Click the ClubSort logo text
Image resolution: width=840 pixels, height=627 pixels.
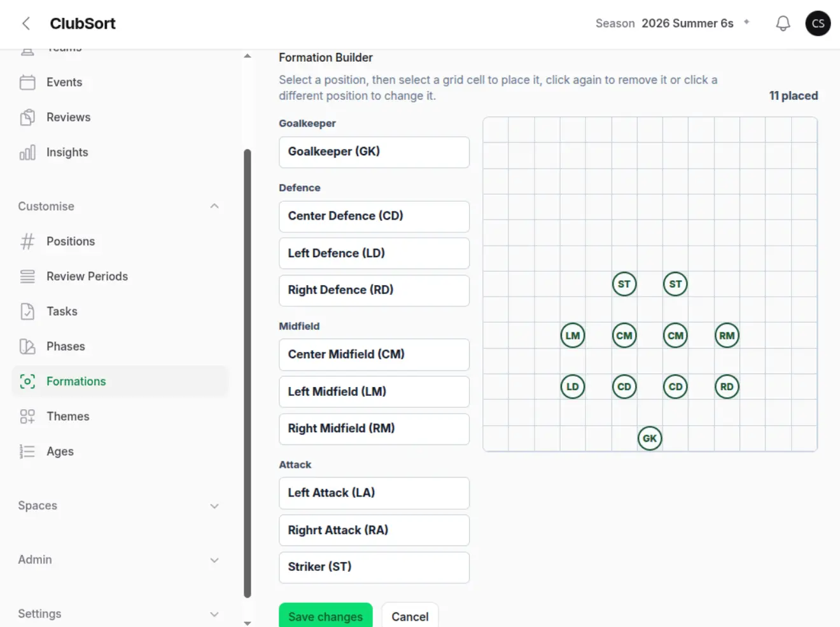tap(83, 24)
